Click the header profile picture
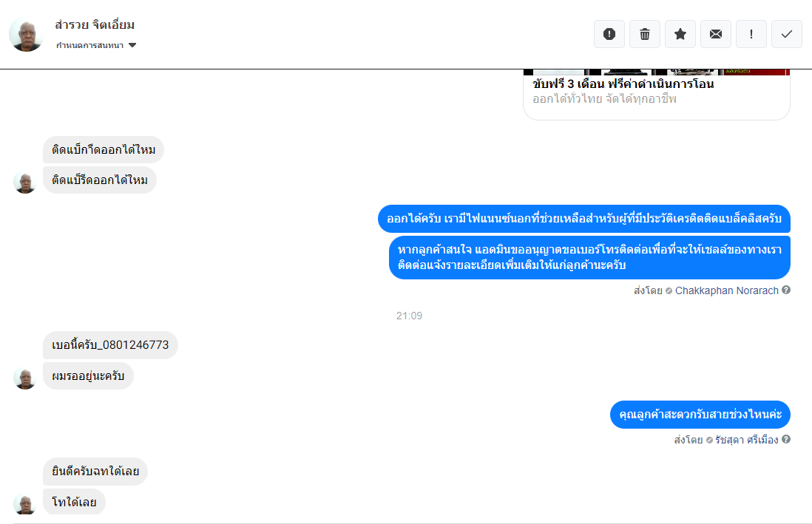The image size is (812, 524). pyautogui.click(x=26, y=35)
